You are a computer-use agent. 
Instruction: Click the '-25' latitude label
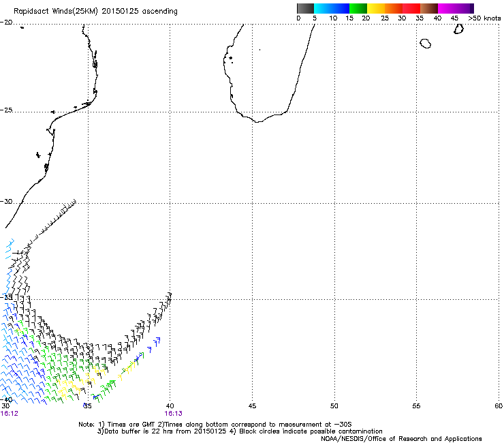click(6, 110)
